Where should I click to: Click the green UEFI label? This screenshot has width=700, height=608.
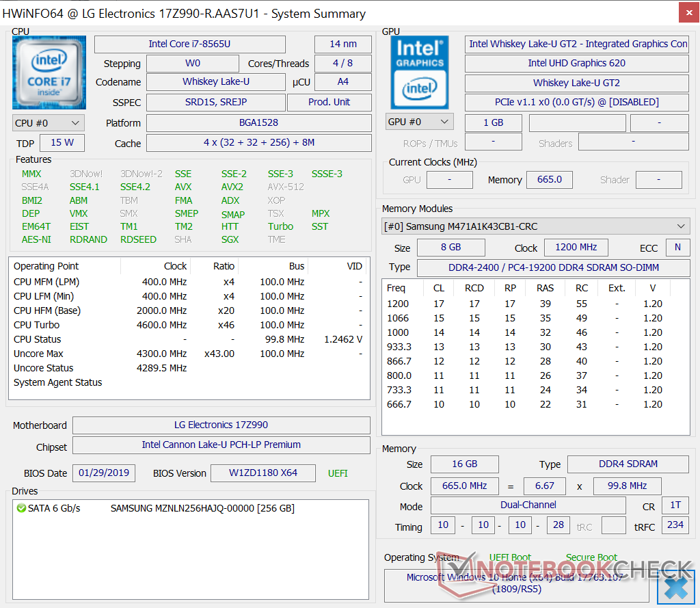[338, 473]
